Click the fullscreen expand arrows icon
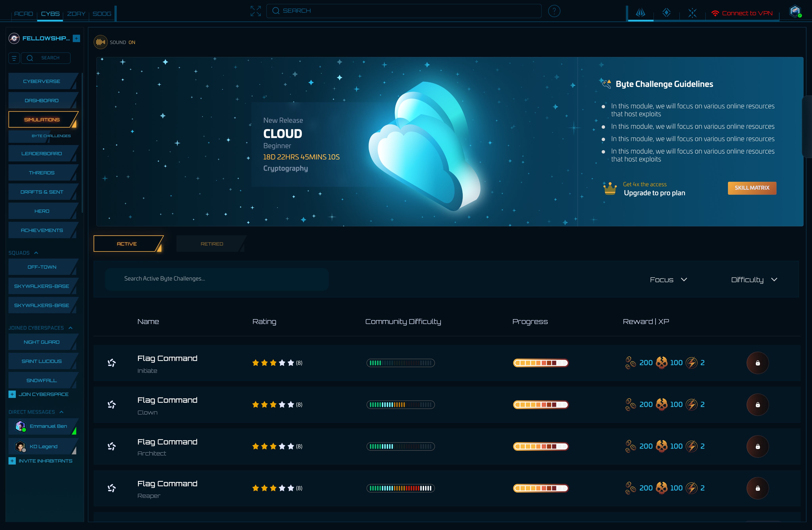 click(x=256, y=11)
